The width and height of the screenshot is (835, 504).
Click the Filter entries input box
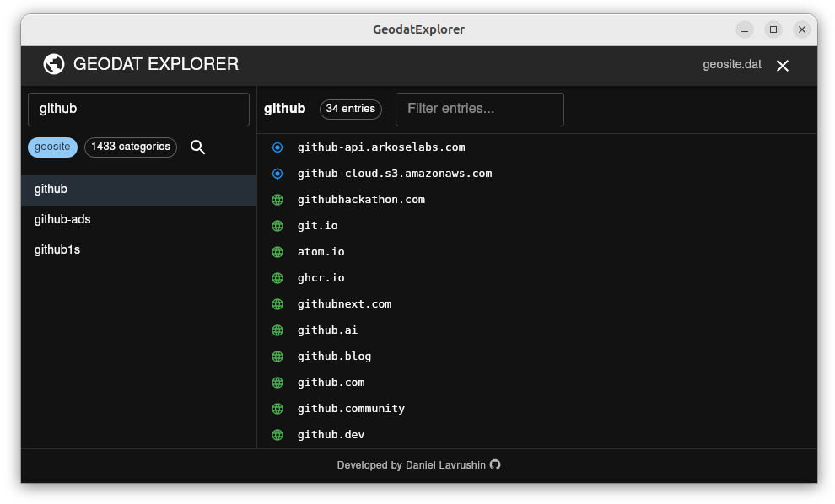click(479, 109)
